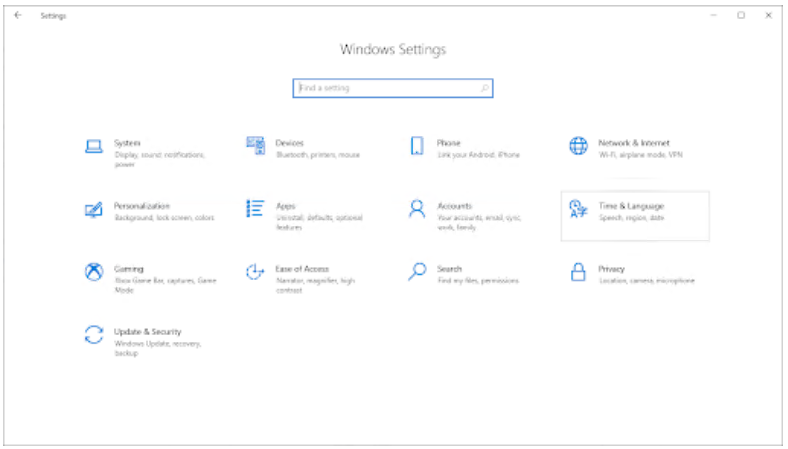The image size is (788, 449).
Task: Go back using the back arrow
Action: [x=18, y=16]
